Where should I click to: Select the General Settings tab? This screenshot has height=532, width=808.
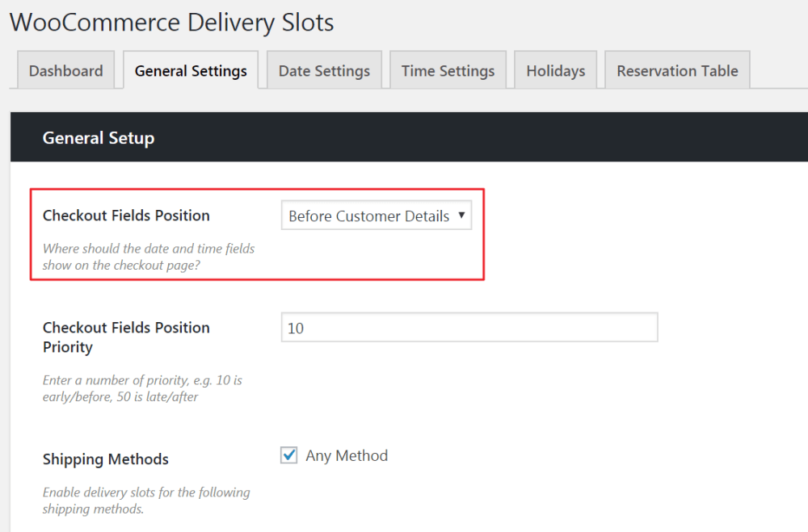[x=191, y=71]
